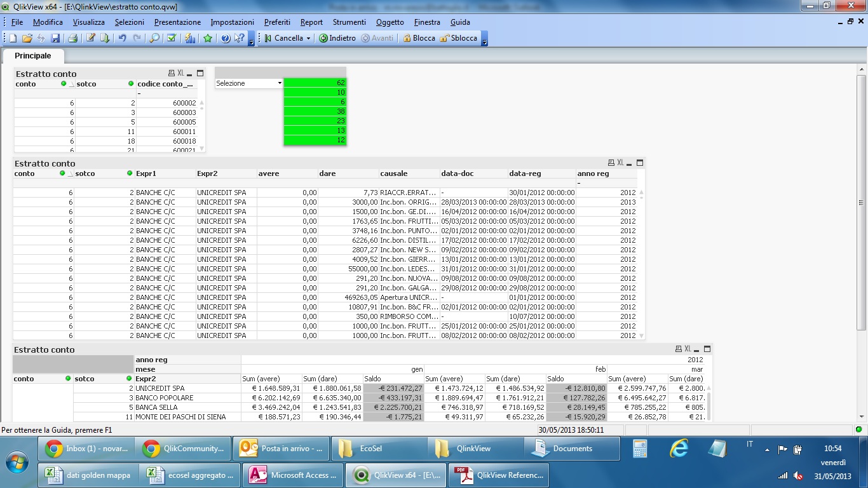
Task: Open a file with the folder icon
Action: [27, 38]
